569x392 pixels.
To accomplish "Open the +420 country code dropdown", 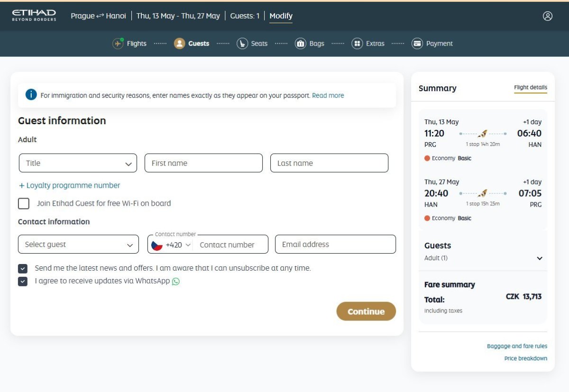I will pyautogui.click(x=178, y=245).
